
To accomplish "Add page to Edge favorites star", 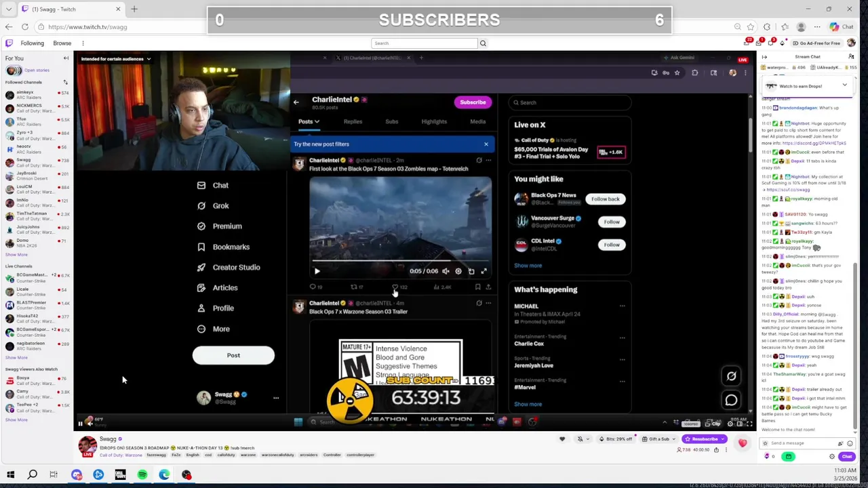I will pyautogui.click(x=751, y=27).
